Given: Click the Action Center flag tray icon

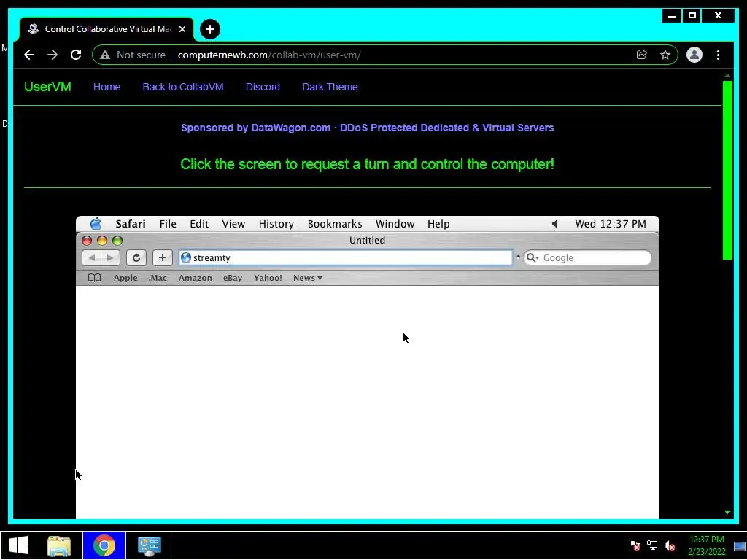Looking at the screenshot, I should click(635, 545).
